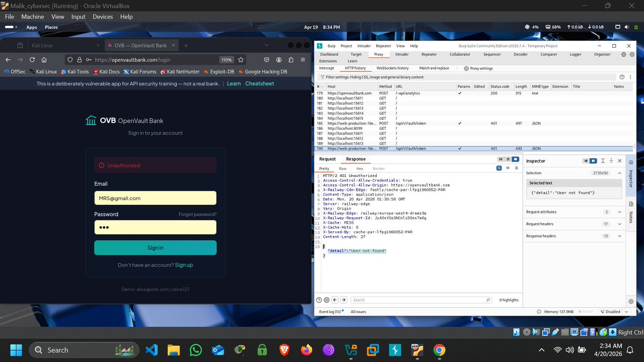
Task: Click the Sign in button
Action: (x=155, y=248)
